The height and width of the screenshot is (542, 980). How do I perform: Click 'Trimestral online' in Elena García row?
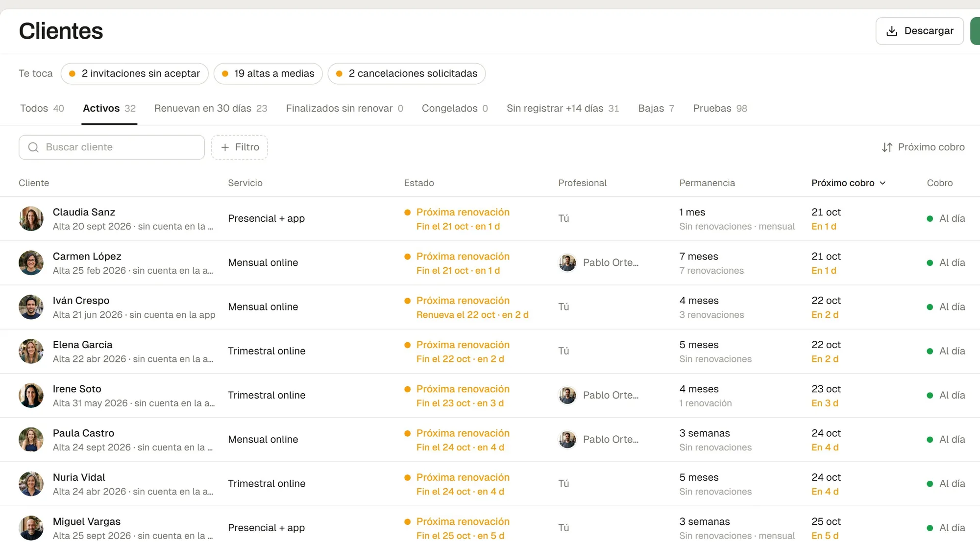click(267, 351)
